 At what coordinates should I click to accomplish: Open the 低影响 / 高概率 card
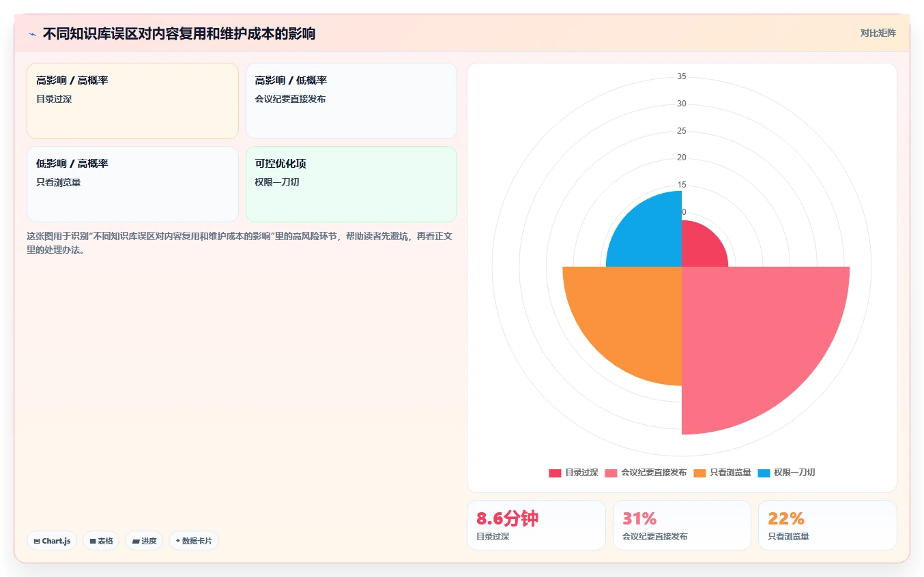132,184
